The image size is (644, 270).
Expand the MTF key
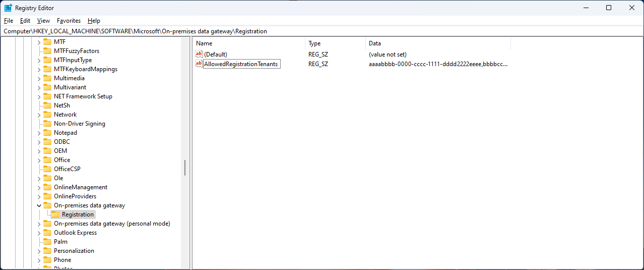(39, 42)
